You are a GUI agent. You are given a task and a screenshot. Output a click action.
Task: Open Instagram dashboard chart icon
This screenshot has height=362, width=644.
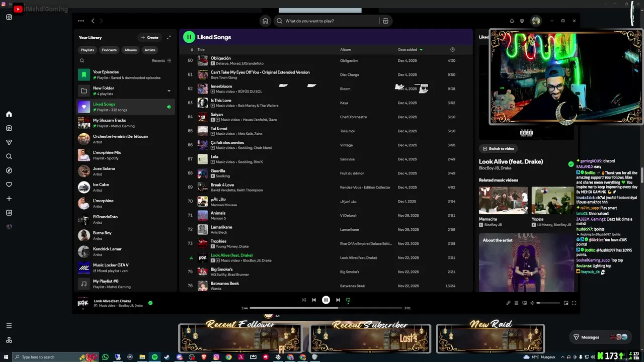(9, 213)
